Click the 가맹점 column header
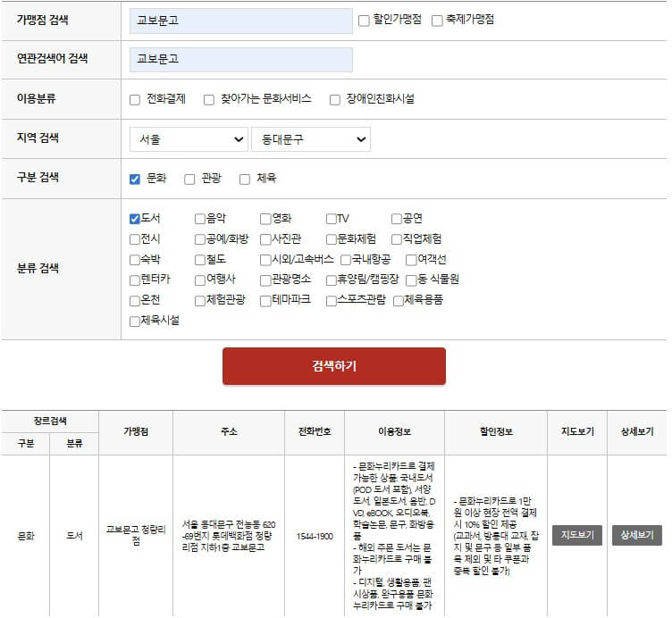The width and height of the screenshot is (672, 618). click(136, 431)
